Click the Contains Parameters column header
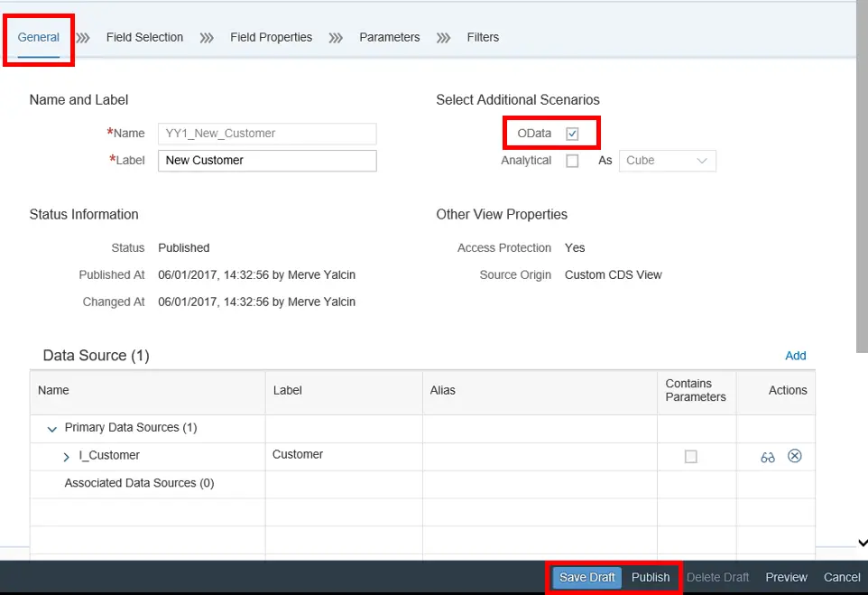868x595 pixels. coord(697,391)
